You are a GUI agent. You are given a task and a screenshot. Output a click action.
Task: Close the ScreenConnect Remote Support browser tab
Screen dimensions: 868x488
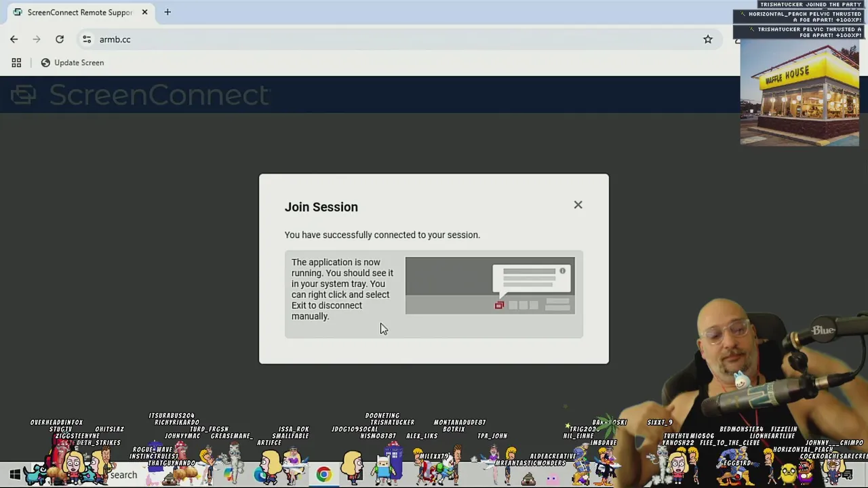click(144, 12)
